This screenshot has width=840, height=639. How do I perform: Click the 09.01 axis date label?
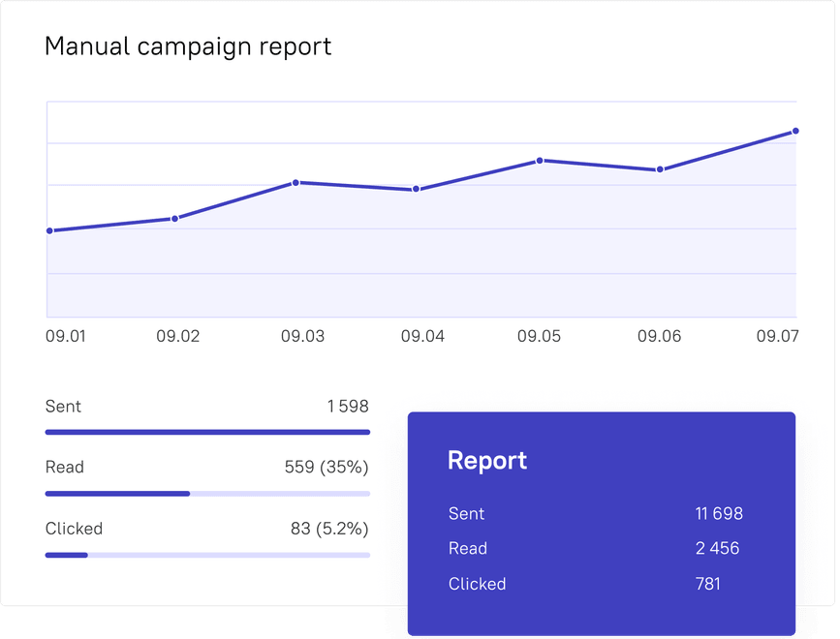tap(65, 336)
